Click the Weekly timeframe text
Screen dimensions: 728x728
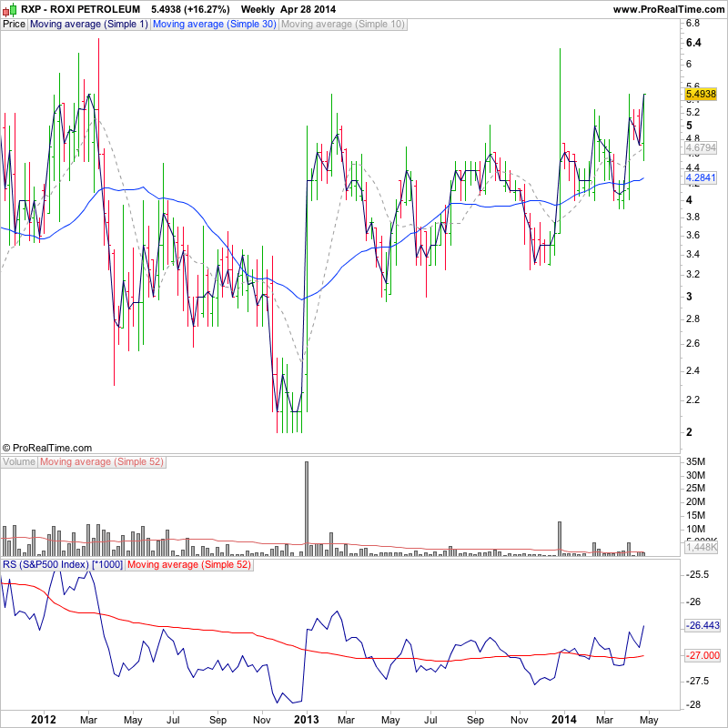pos(258,9)
